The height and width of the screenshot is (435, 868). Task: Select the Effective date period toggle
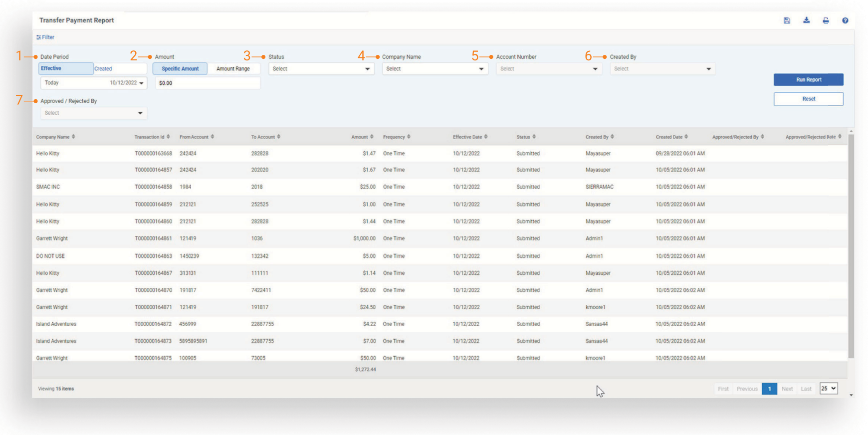[66, 69]
